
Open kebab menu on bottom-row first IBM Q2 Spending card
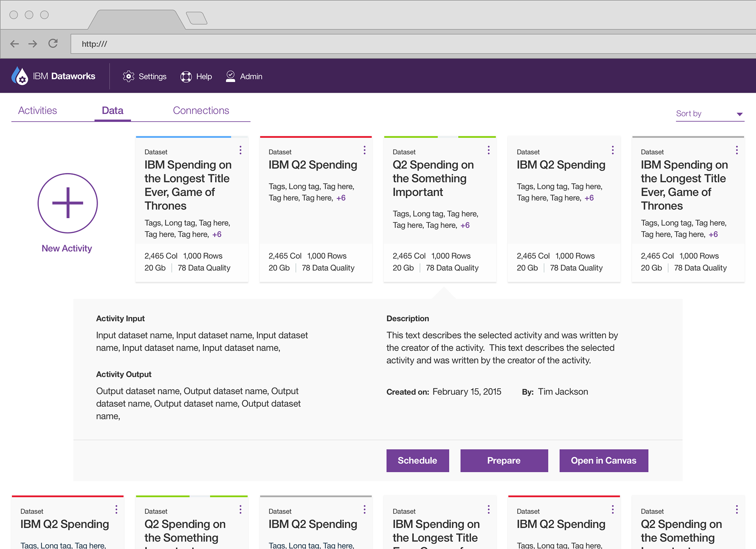[x=116, y=510]
